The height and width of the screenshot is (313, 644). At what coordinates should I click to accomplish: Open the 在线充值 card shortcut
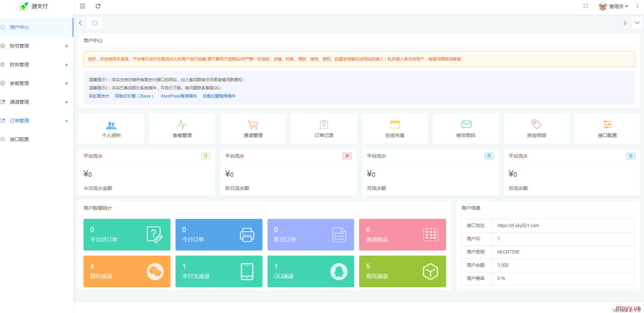[395, 129]
